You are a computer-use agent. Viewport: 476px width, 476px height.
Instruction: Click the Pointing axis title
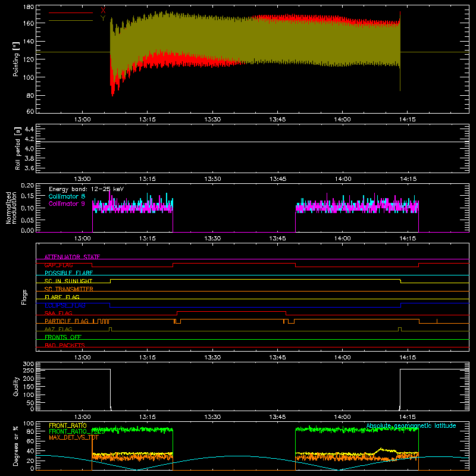16,59
